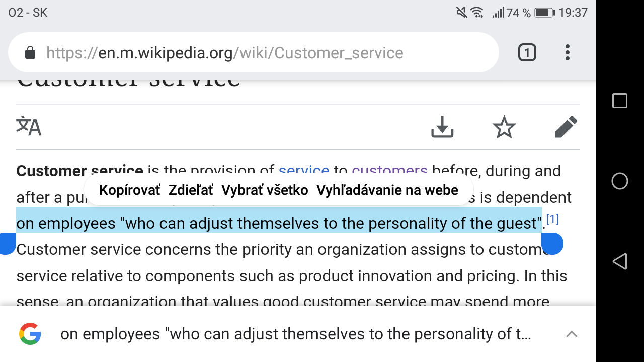Select Vybrať všetko in the popup
The height and width of the screenshot is (362, 644).
(265, 190)
